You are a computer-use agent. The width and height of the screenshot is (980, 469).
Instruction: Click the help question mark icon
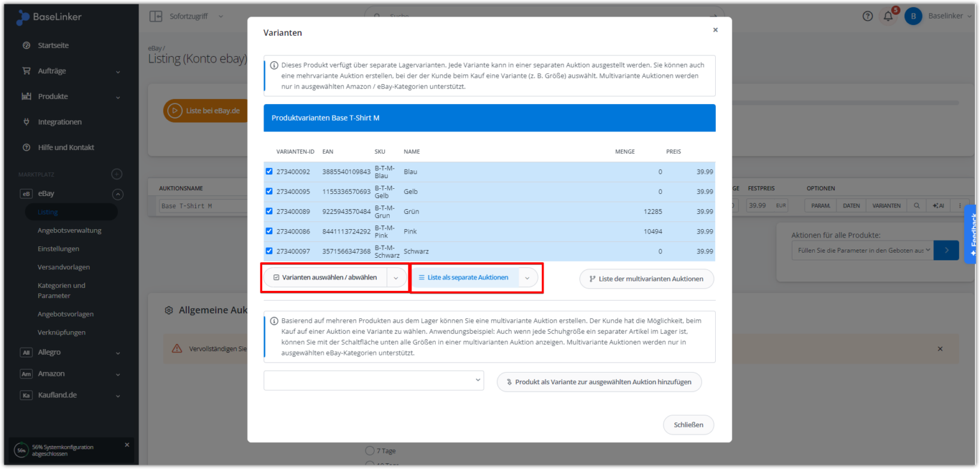point(868,16)
